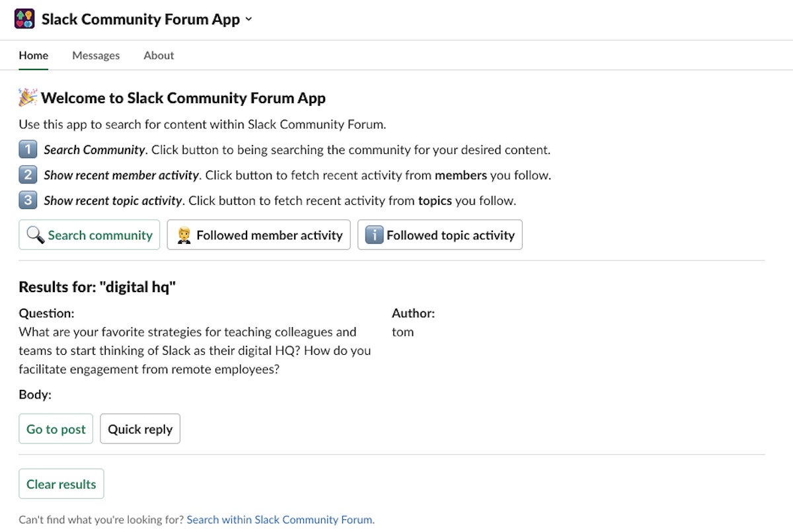Click the Search community button
793x532 pixels.
(x=89, y=235)
